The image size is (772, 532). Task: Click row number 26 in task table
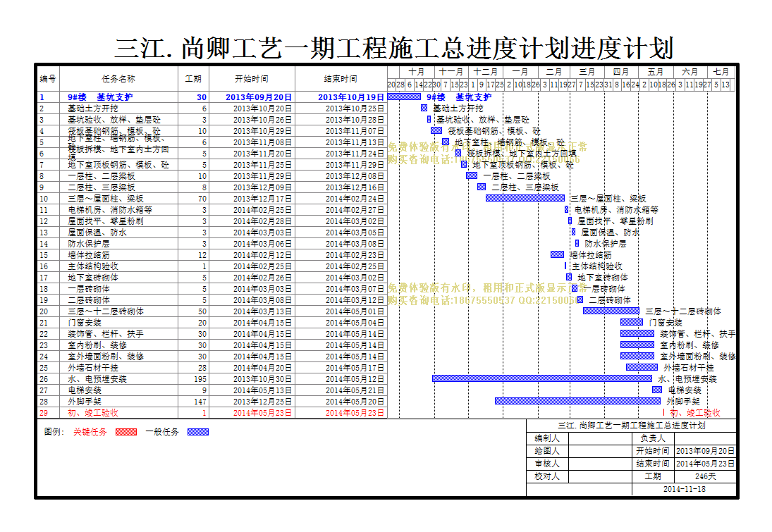tap(44, 379)
